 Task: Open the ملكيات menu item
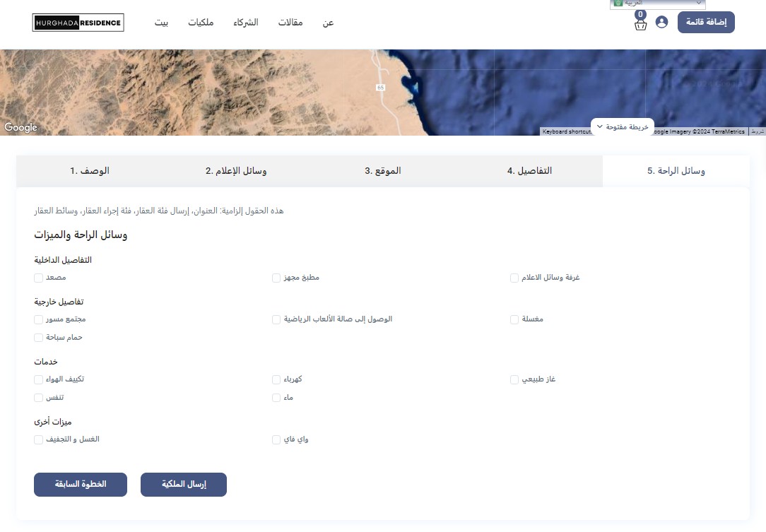(201, 23)
